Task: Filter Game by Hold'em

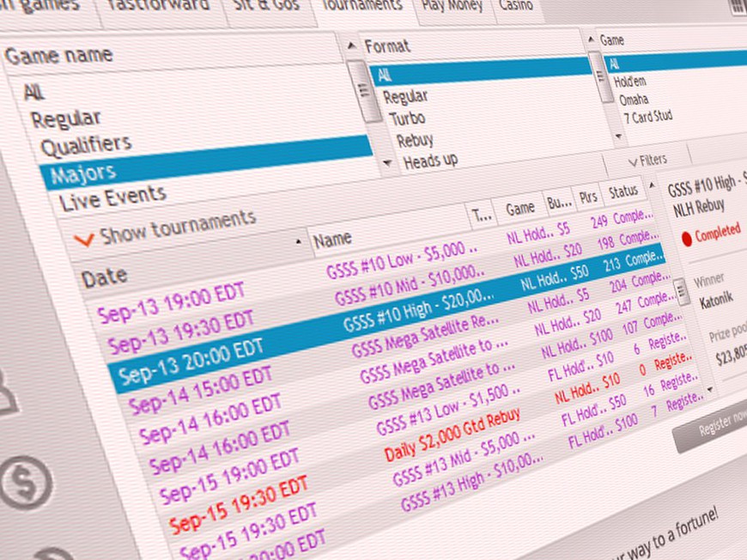Action: [x=630, y=82]
